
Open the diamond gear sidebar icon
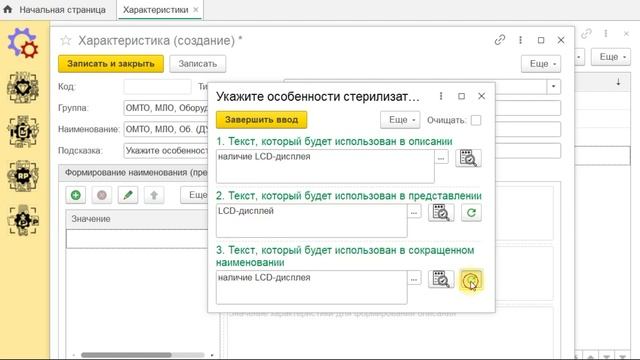tap(23, 87)
